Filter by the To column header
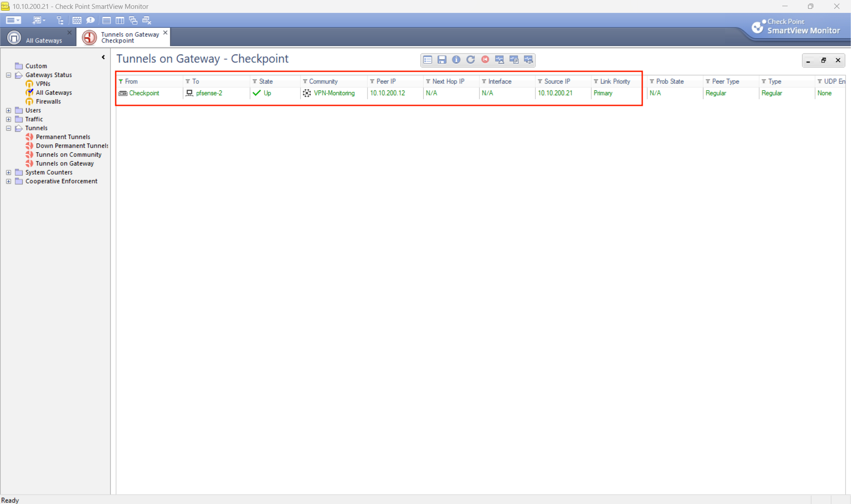Screen dimensions: 851x504 pos(216,81)
